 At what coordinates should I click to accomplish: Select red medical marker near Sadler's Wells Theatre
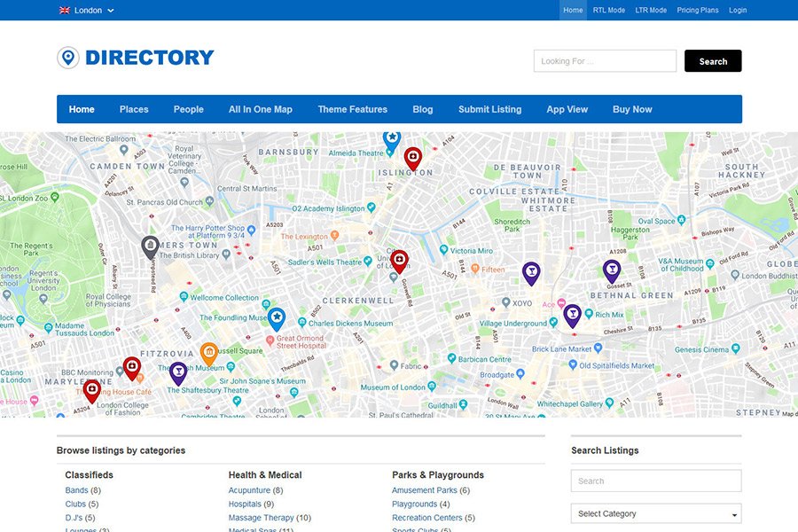pyautogui.click(x=400, y=262)
